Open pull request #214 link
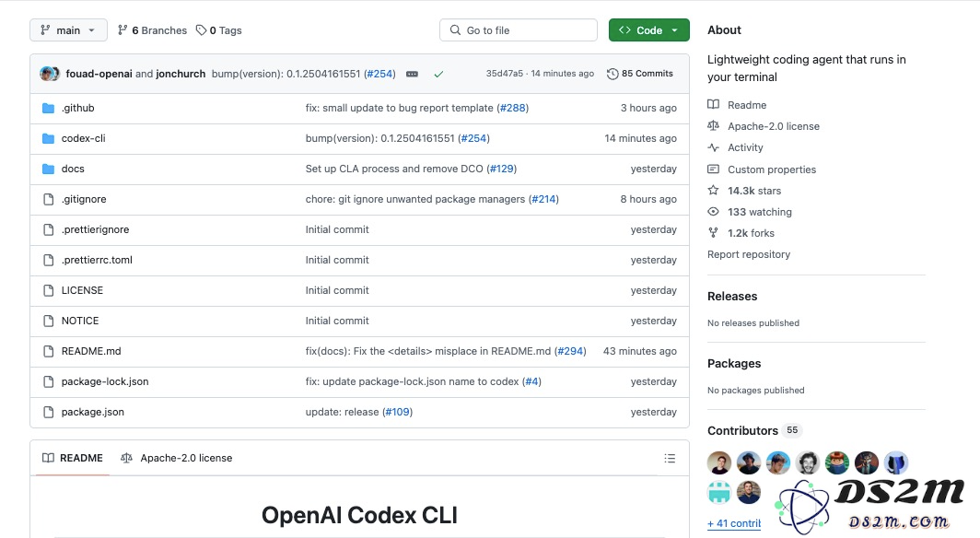The image size is (980, 538). point(543,199)
